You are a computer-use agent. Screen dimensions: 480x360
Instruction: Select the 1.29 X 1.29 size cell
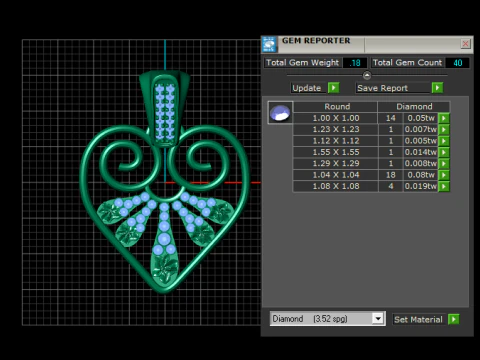(x=336, y=163)
